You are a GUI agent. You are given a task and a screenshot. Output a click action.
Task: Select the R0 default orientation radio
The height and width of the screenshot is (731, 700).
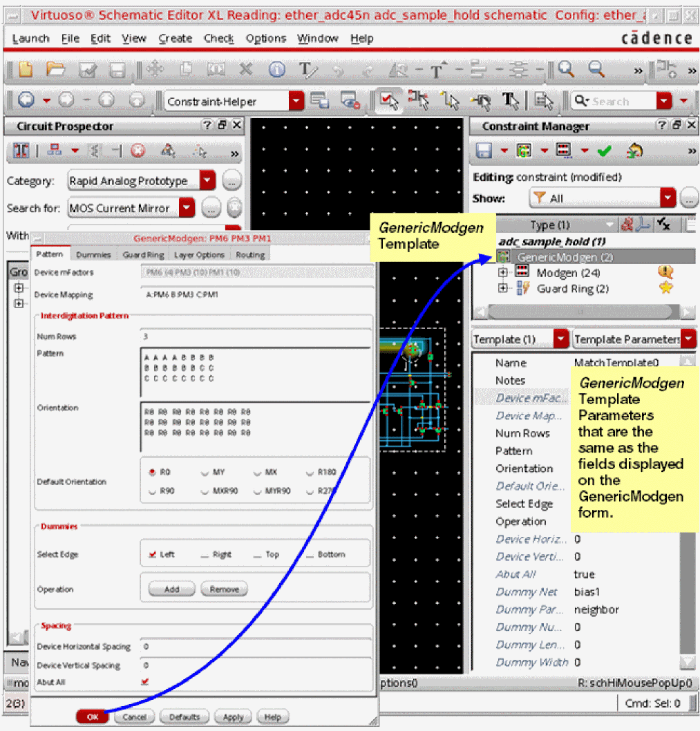pos(152,473)
